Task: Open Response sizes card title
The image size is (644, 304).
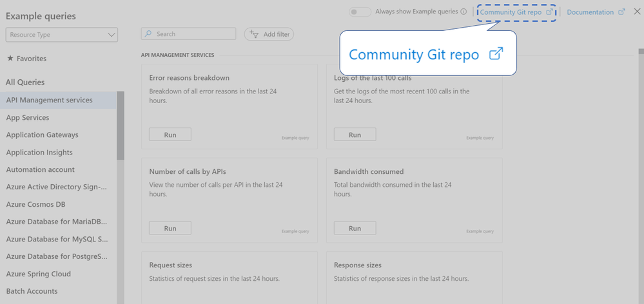Action: (358, 265)
